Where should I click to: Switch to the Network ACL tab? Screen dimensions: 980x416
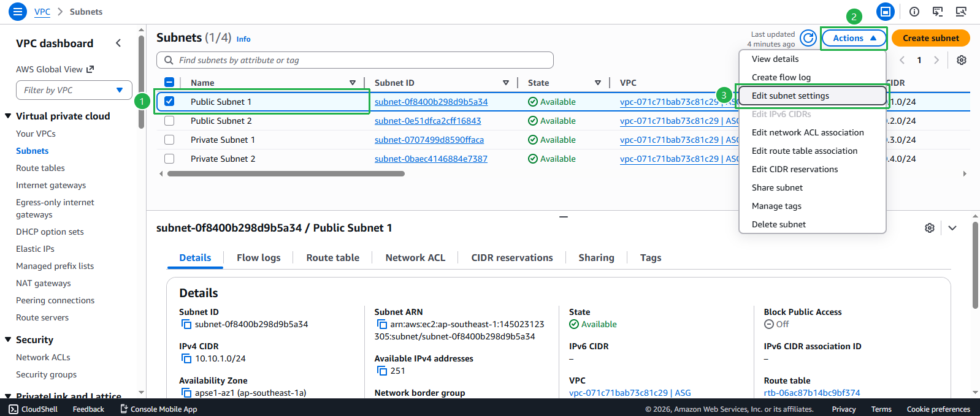click(415, 258)
